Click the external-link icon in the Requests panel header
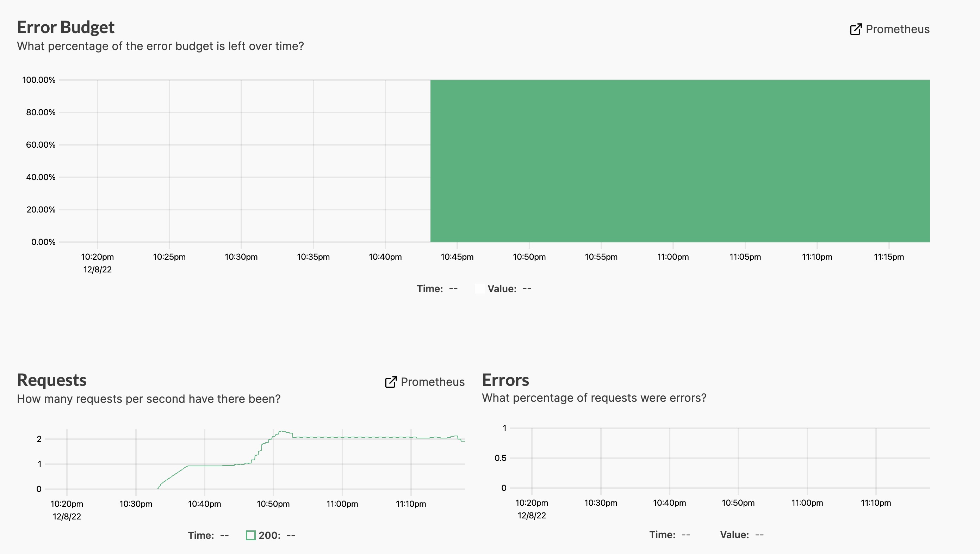Viewport: 980px width, 554px height. tap(391, 382)
